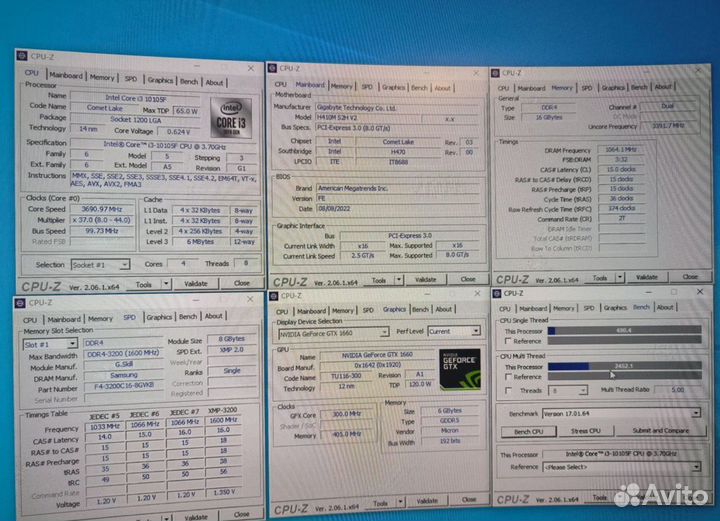Click the XMP-3200 Frequency cell 1600 MHz

click(x=223, y=420)
